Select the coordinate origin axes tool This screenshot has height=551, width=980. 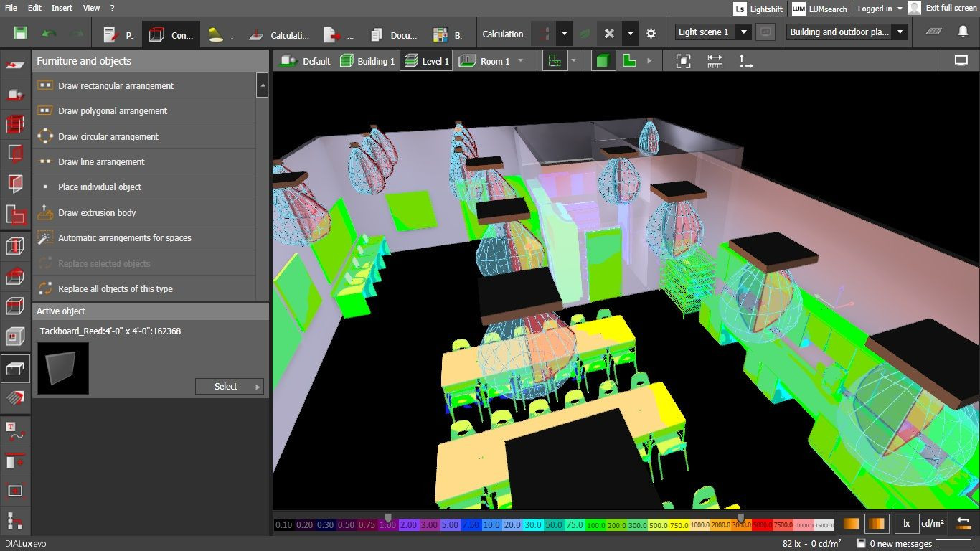pos(746,61)
